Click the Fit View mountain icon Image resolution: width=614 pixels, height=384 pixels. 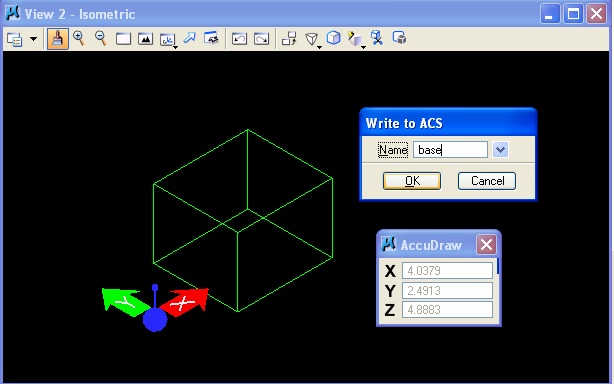145,39
